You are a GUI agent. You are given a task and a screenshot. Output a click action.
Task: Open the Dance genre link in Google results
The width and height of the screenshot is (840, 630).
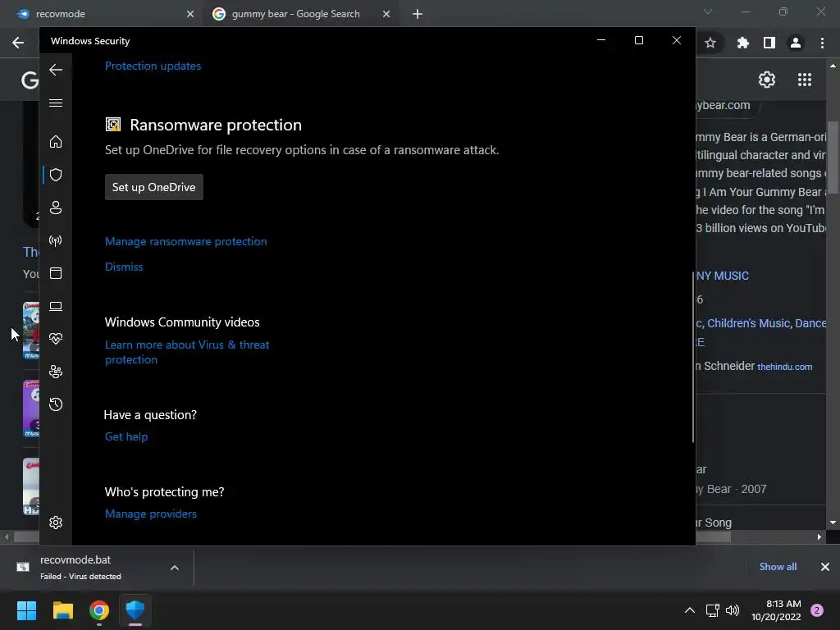pyautogui.click(x=810, y=323)
